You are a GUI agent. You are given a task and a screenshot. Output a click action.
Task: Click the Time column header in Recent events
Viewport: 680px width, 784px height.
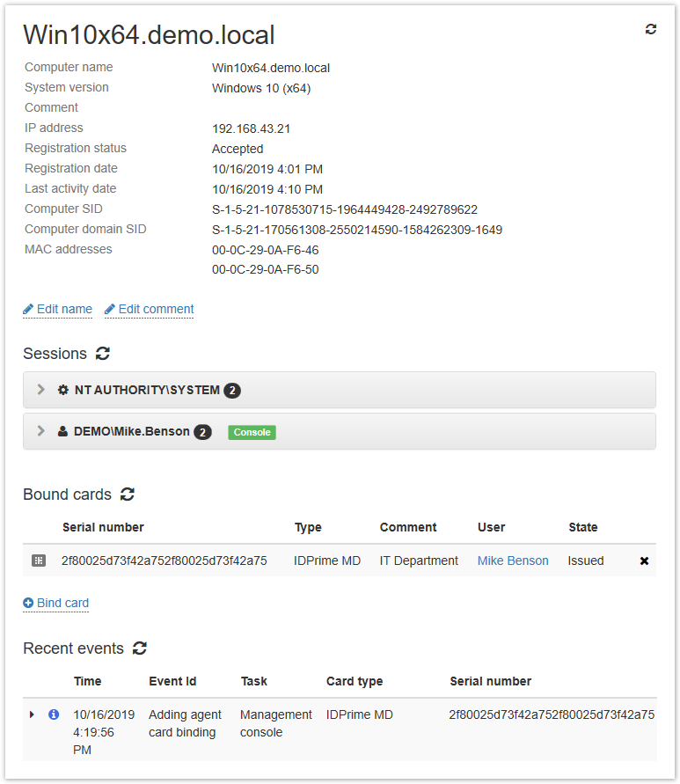(87, 681)
